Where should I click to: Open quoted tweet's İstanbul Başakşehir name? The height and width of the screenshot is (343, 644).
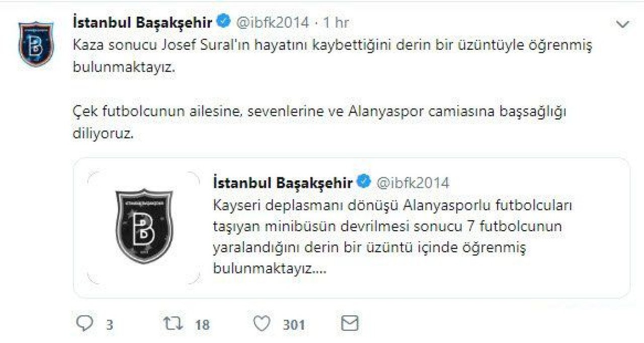[x=283, y=182]
